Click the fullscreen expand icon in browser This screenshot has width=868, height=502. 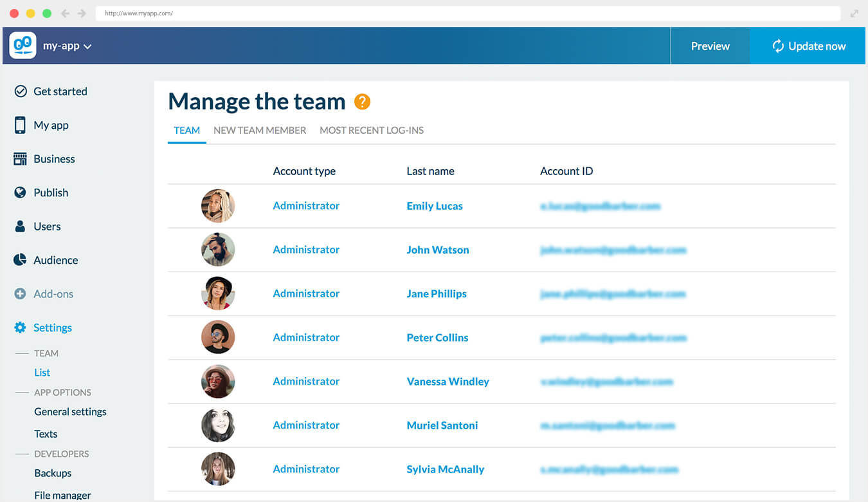[854, 14]
